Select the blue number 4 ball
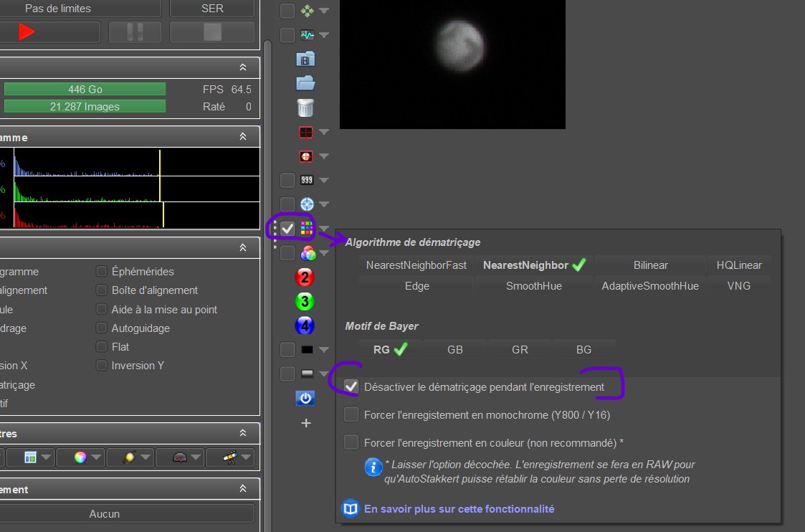The height and width of the screenshot is (532, 805). click(x=305, y=326)
